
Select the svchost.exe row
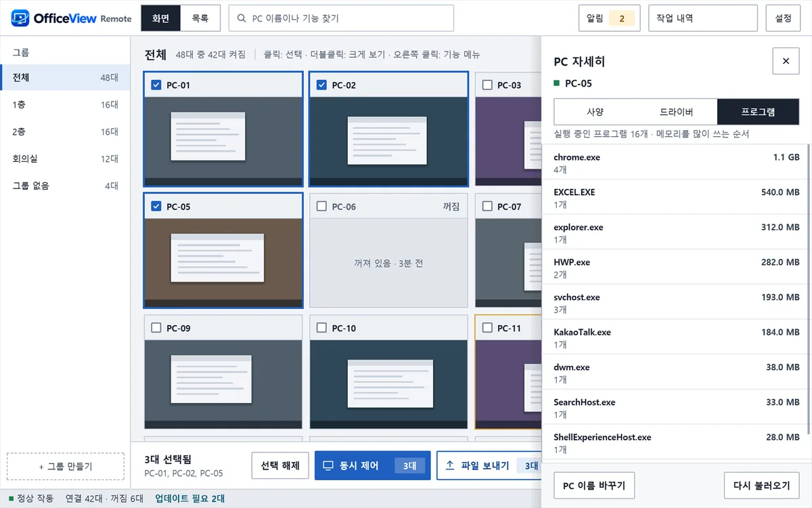(x=677, y=303)
